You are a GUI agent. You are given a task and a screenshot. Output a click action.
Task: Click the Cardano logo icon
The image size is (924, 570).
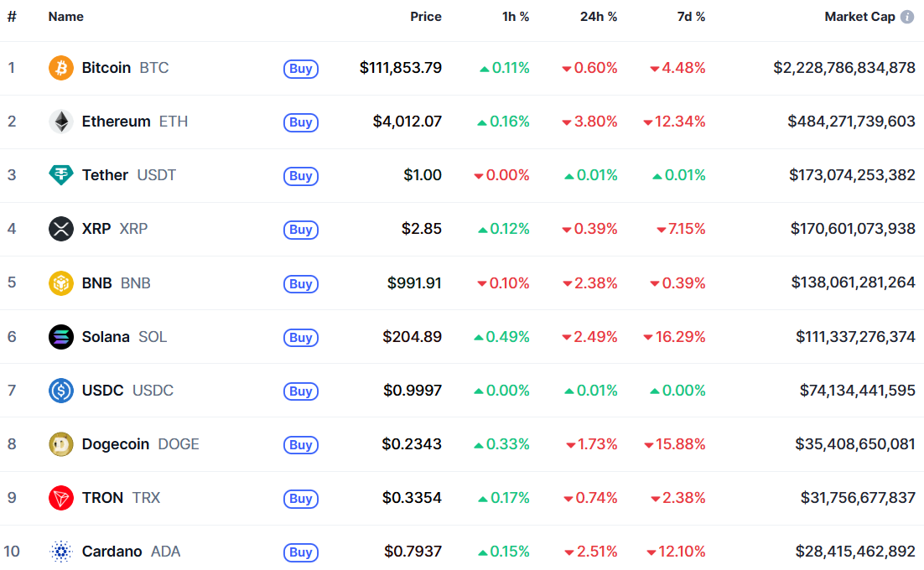(x=61, y=552)
